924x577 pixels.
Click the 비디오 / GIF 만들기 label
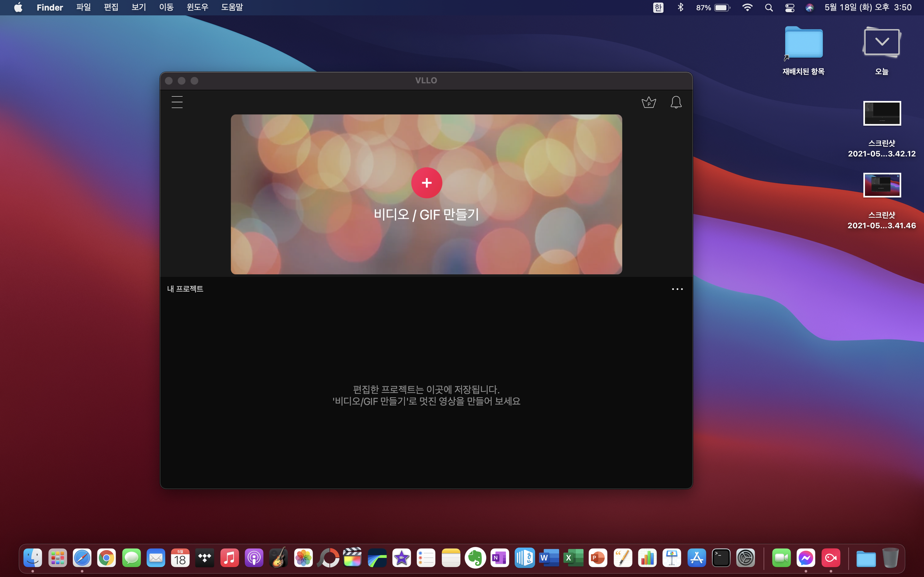(426, 214)
